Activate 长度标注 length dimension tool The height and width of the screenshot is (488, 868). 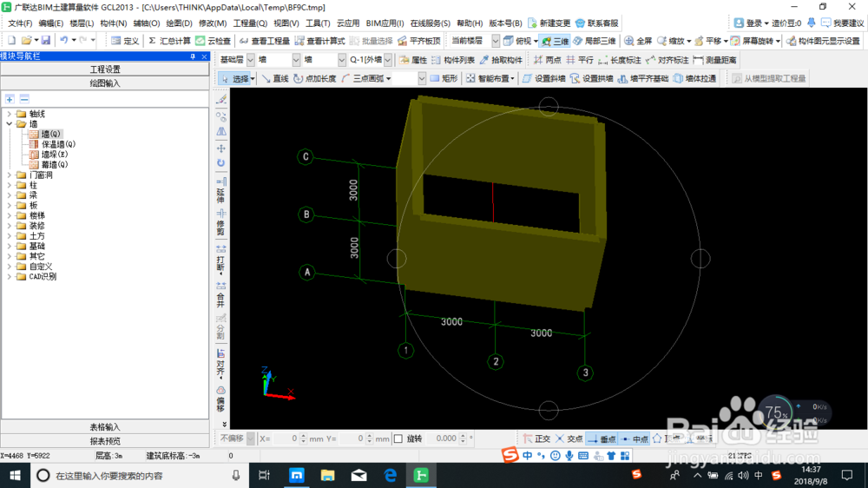point(620,60)
